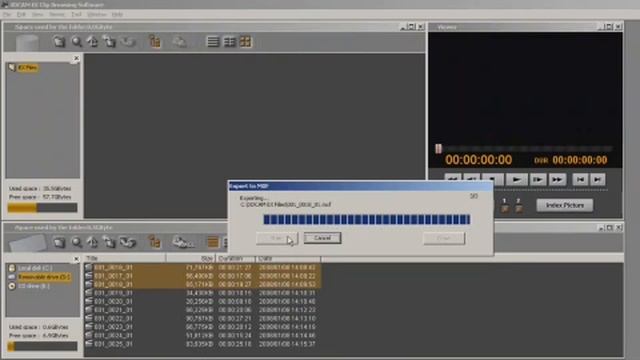Close the upper folder tree panel
The image size is (640, 360).
pyautogui.click(x=76, y=58)
